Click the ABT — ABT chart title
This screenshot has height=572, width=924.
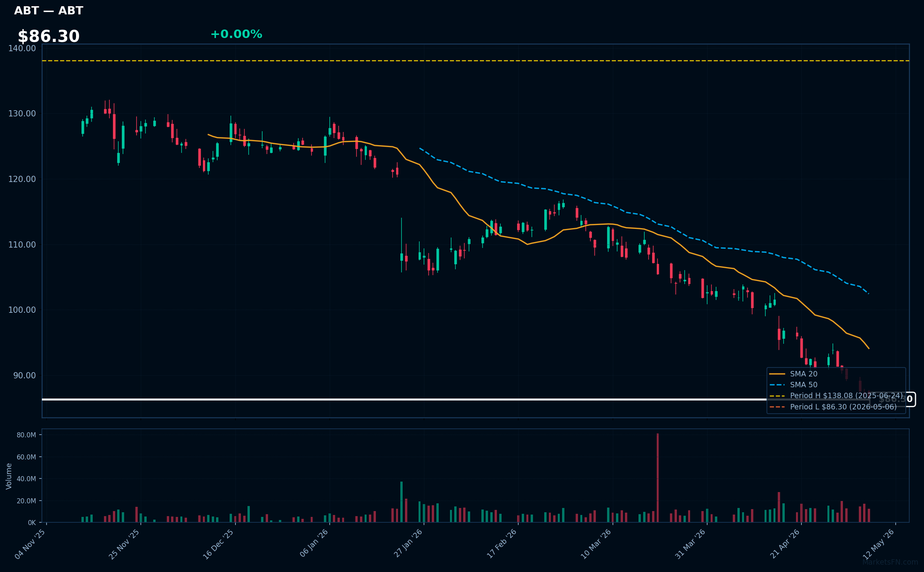[48, 10]
